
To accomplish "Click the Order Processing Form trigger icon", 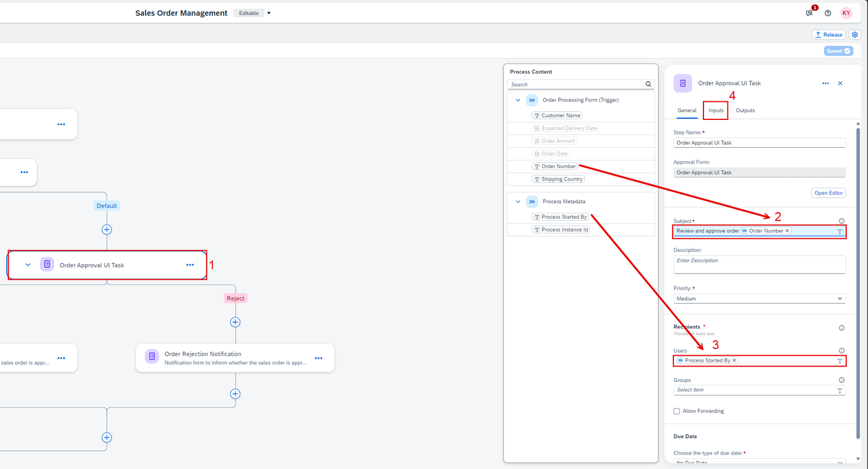I will [x=532, y=100].
